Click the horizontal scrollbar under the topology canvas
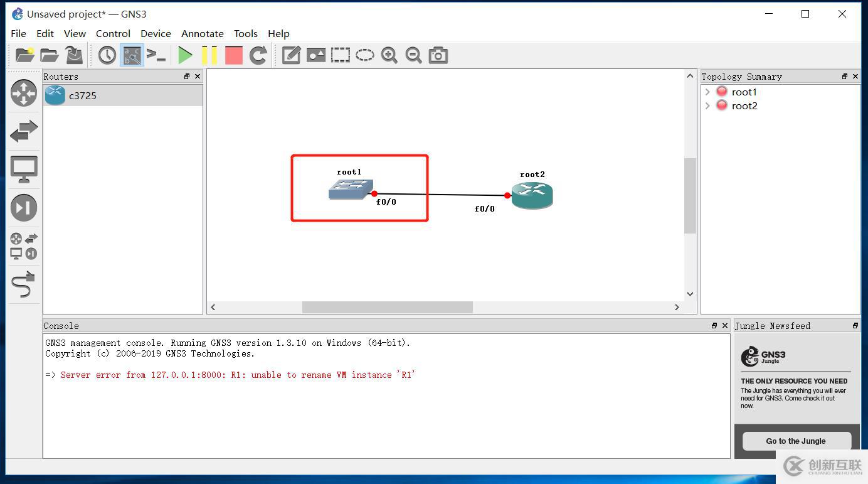The height and width of the screenshot is (484, 868). (387, 307)
